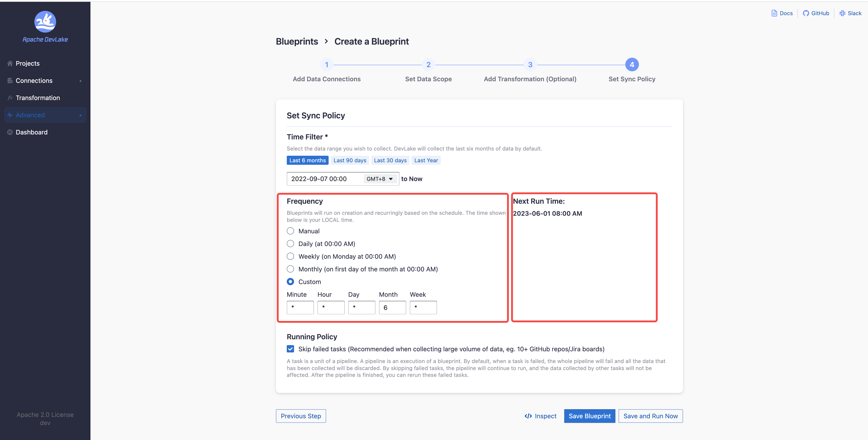Click the Slack logo icon
This screenshot has height=440, width=868.
coord(842,13)
